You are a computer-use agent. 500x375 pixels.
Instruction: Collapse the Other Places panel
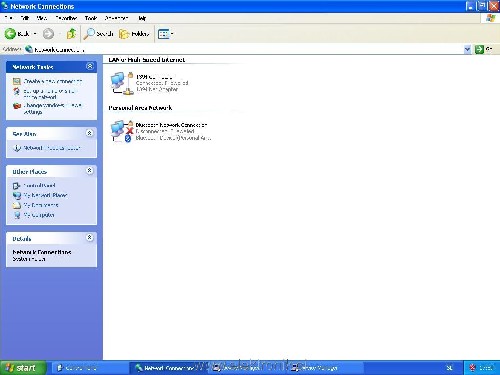(89, 171)
